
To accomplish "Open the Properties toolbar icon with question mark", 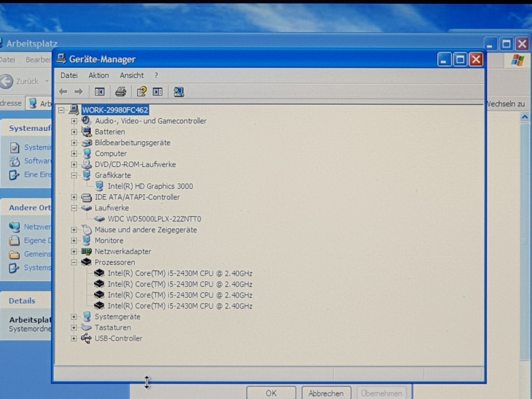I will [x=142, y=91].
